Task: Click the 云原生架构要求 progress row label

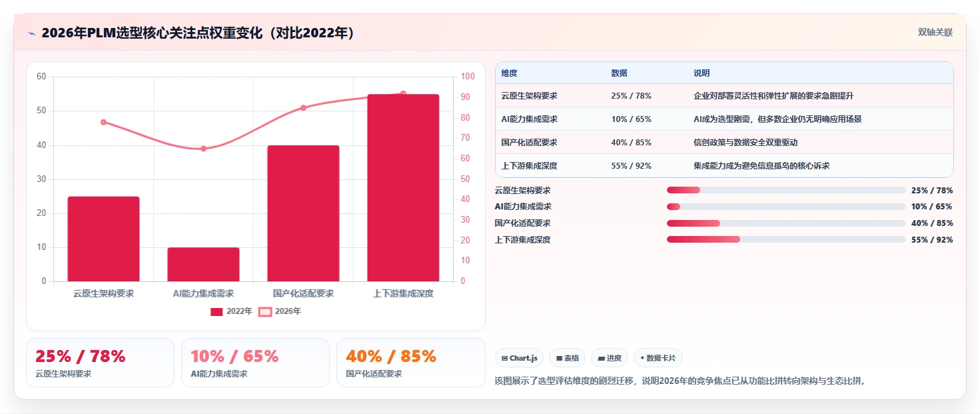Action: [522, 190]
